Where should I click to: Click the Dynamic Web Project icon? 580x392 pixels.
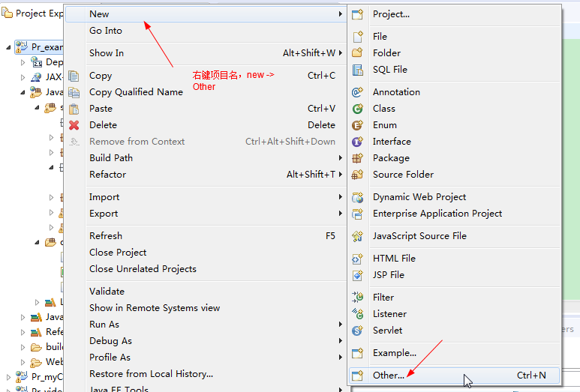[x=357, y=197]
